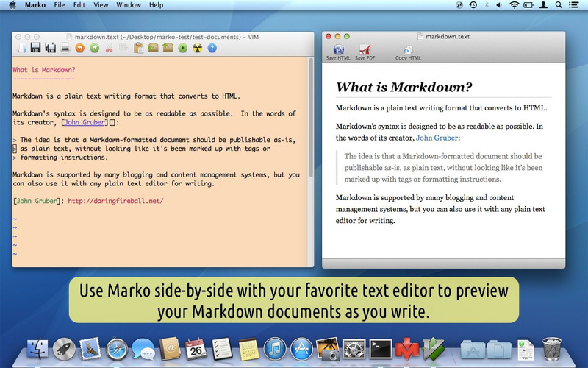Open App Store icon in Dock

click(301, 349)
